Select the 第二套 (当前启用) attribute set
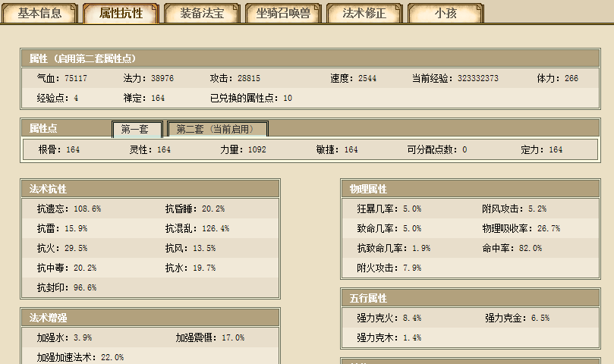 click(x=216, y=129)
